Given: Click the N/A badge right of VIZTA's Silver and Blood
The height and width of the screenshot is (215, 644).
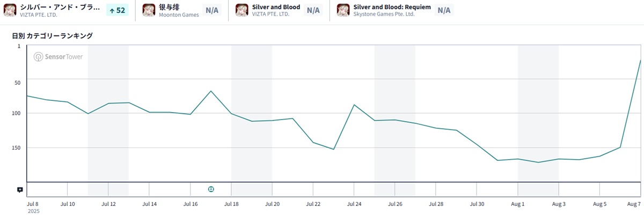Looking at the screenshot, I should 312,10.
